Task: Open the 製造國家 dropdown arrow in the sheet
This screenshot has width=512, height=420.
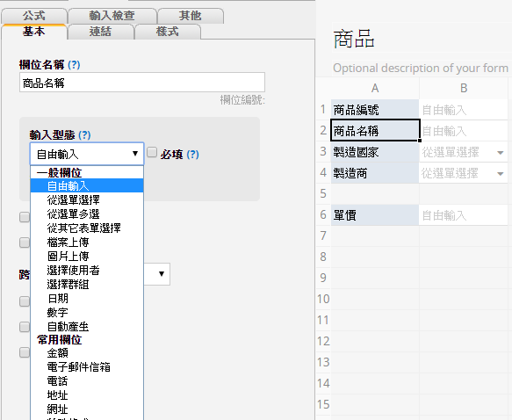Action: (x=500, y=153)
